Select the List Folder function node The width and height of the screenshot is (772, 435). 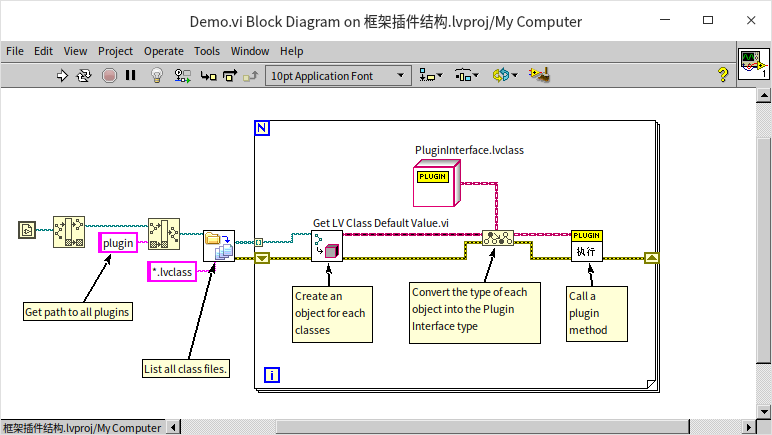point(218,245)
